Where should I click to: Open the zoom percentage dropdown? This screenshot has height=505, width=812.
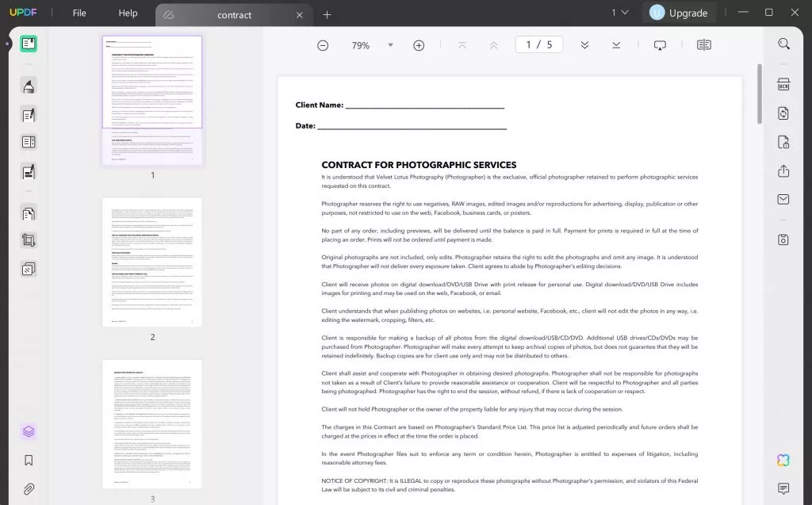390,45
